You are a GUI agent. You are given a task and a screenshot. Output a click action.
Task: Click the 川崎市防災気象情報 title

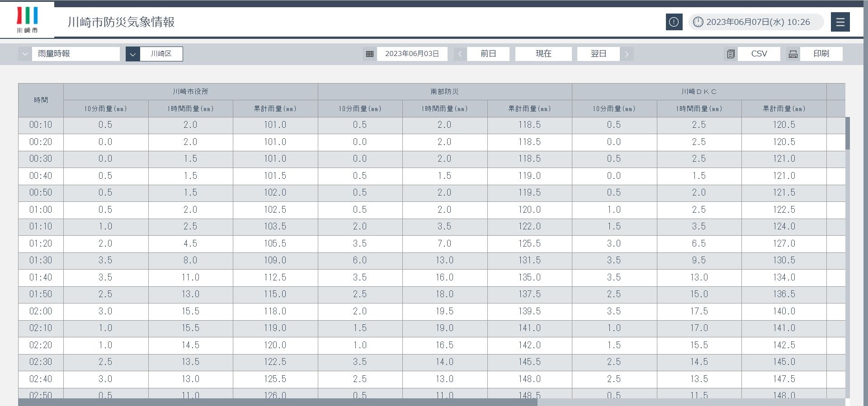tap(121, 22)
